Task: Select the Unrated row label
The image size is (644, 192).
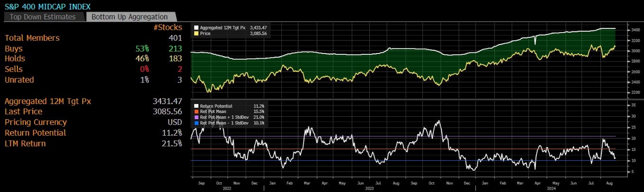Action: point(19,80)
